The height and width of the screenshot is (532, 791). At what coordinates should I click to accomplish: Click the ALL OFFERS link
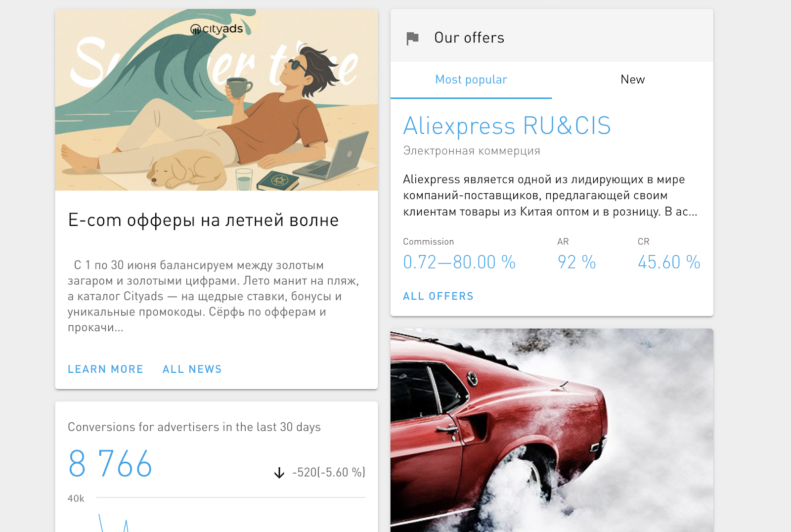(x=438, y=296)
